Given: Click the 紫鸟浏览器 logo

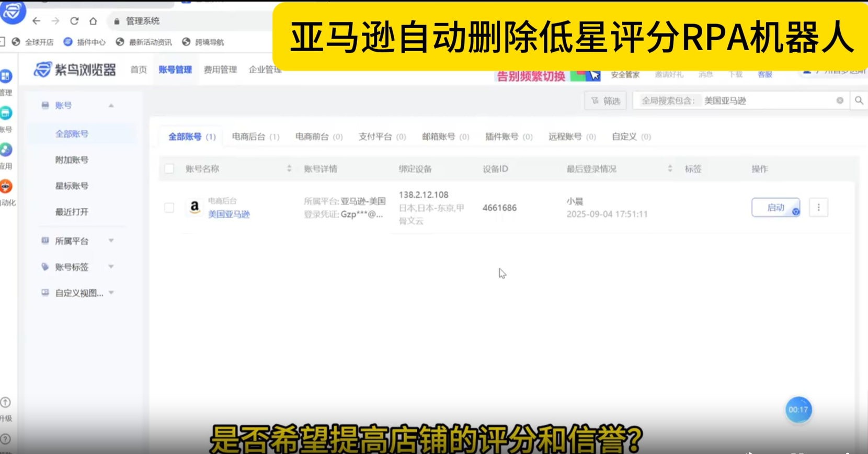Looking at the screenshot, I should [75, 70].
